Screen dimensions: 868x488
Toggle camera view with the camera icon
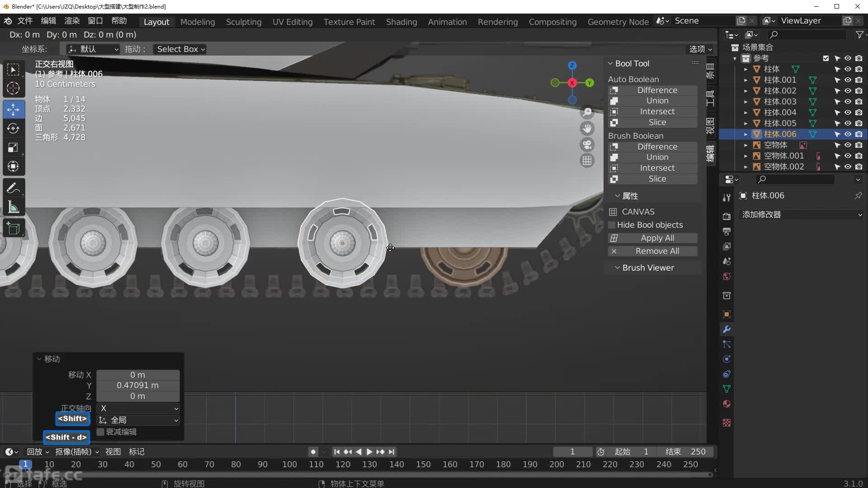587,145
